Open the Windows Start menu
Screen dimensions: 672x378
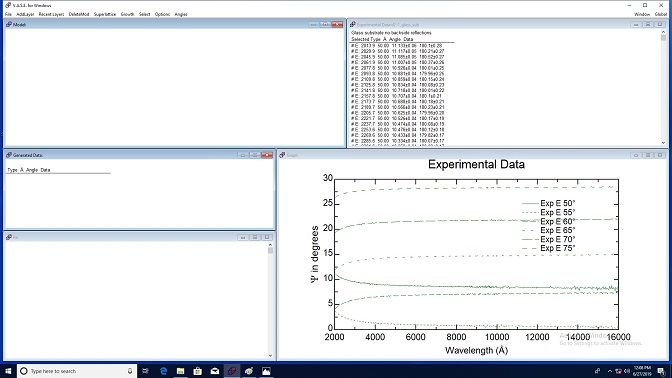coord(8,371)
